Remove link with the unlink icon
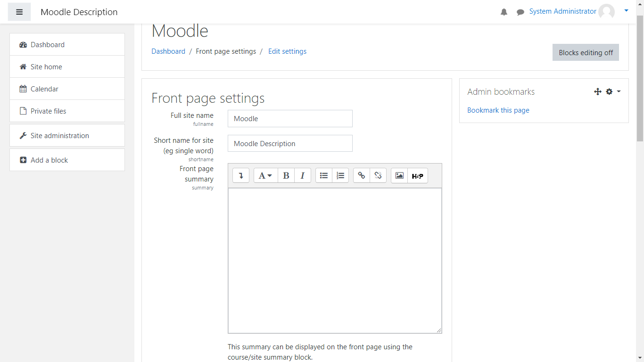 (x=378, y=176)
